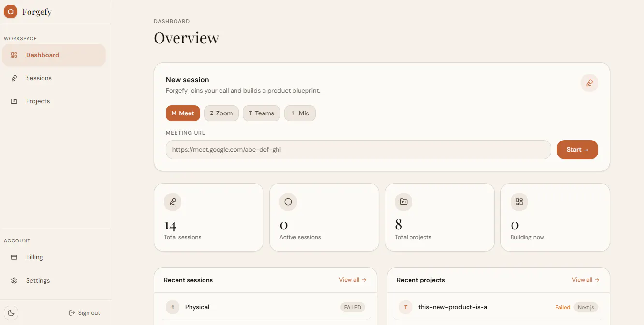Image resolution: width=644 pixels, height=325 pixels.
Task: Click the Total projects folder icon
Action: (404, 202)
